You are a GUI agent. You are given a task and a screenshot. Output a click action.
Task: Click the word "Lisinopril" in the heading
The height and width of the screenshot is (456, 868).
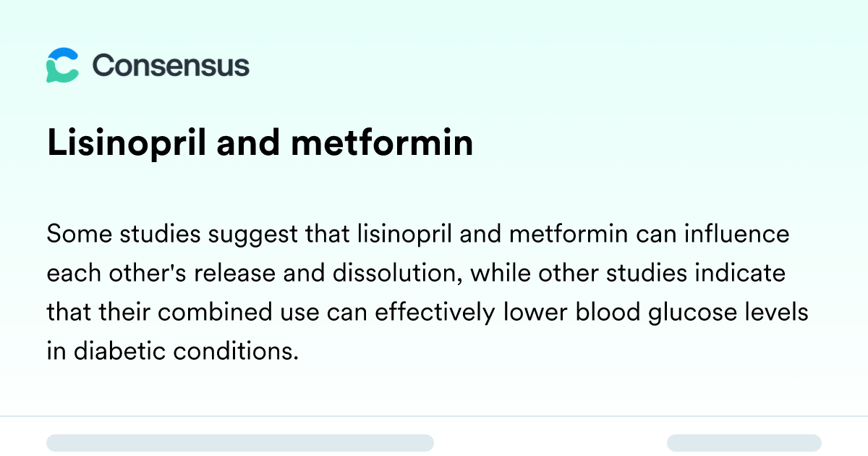tap(127, 143)
